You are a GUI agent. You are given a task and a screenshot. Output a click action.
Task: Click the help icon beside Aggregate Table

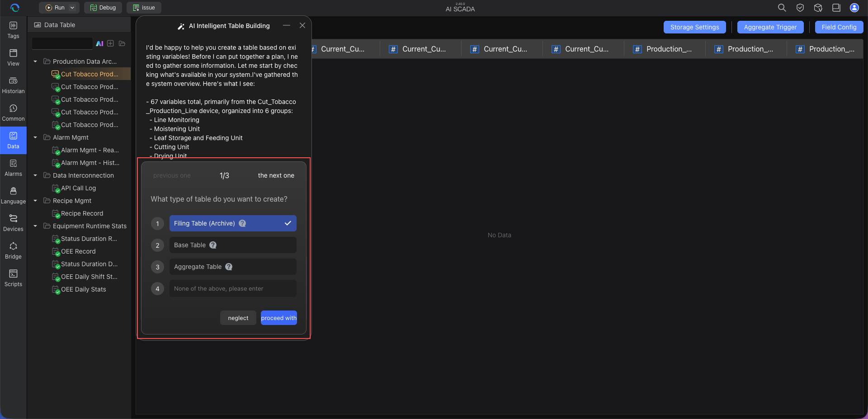coord(229,267)
